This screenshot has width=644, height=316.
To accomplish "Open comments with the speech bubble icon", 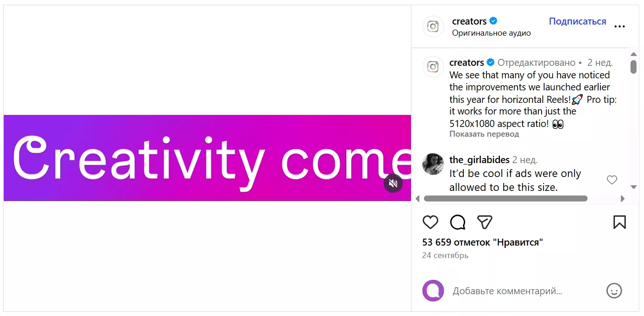I will (458, 222).
